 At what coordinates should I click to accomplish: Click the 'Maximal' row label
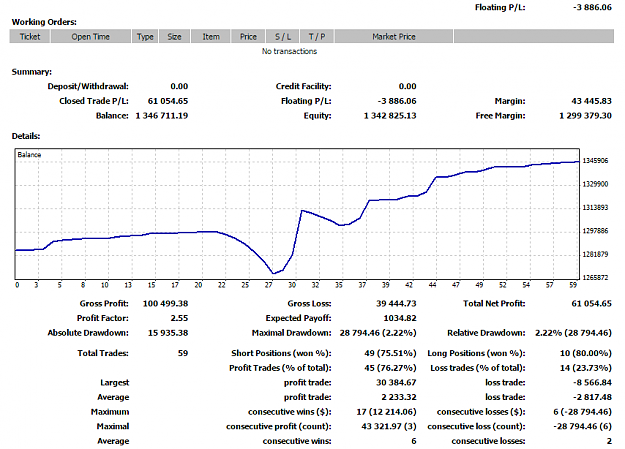113,426
